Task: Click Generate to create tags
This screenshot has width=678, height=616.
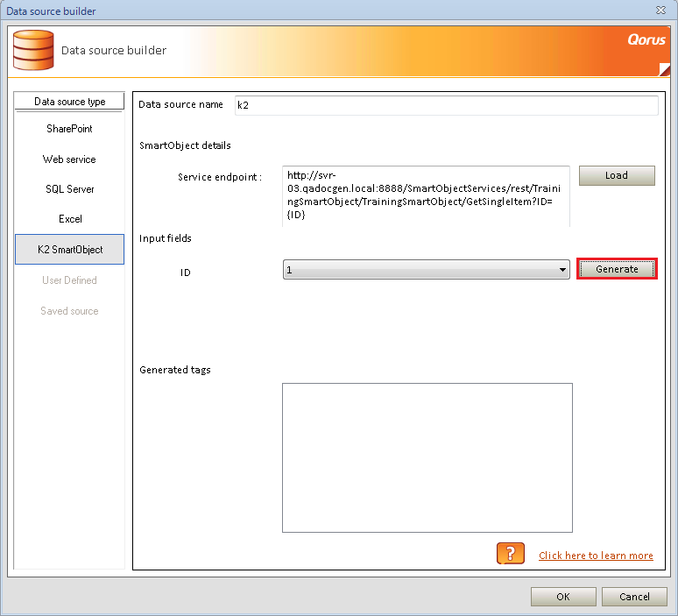Action: (x=617, y=269)
